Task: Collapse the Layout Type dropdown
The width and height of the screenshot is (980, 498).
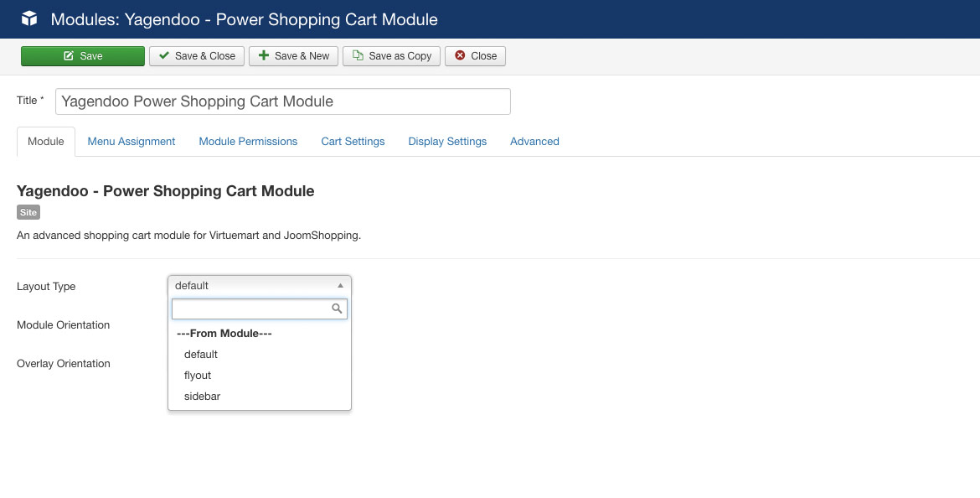Action: pos(260,286)
